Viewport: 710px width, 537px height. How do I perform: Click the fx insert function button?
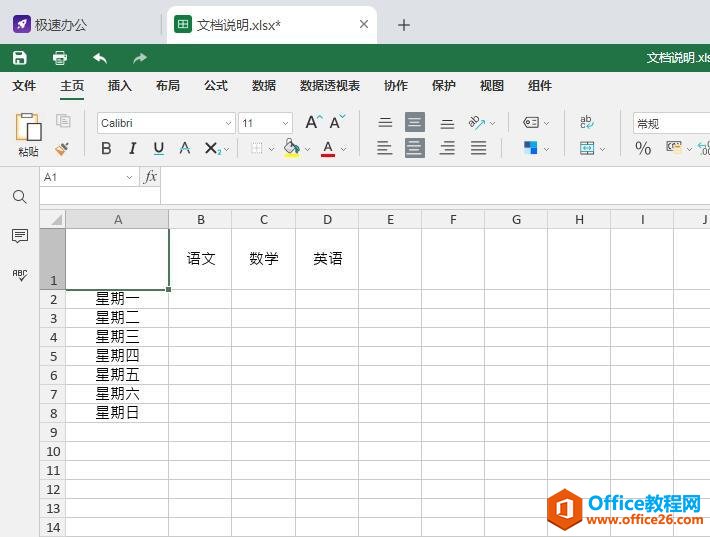pos(150,177)
